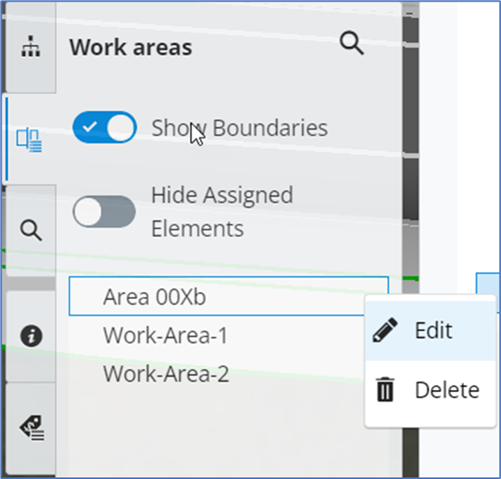Select the Work areas sidebar icon

tap(29, 140)
